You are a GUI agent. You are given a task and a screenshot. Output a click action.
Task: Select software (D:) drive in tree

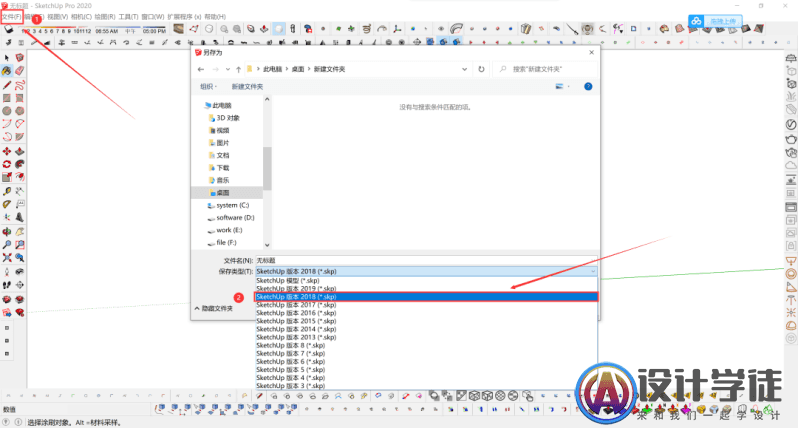pyautogui.click(x=231, y=218)
